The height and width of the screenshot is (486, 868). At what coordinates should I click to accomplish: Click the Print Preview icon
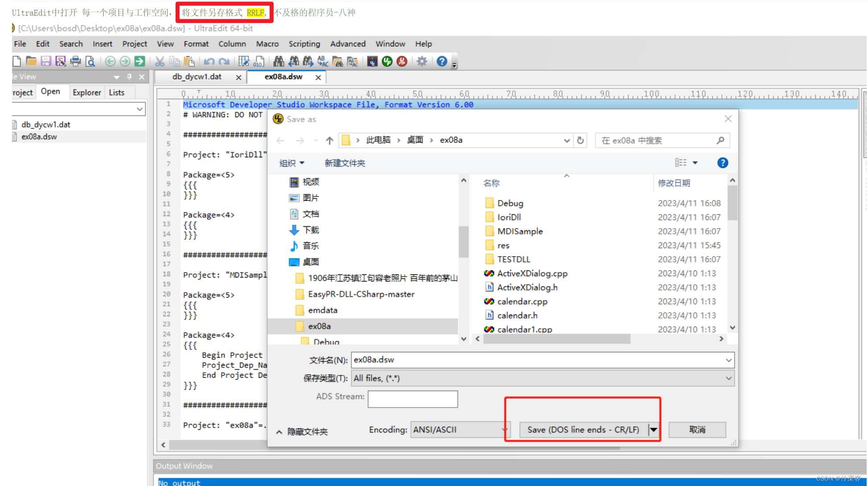pyautogui.click(x=91, y=61)
